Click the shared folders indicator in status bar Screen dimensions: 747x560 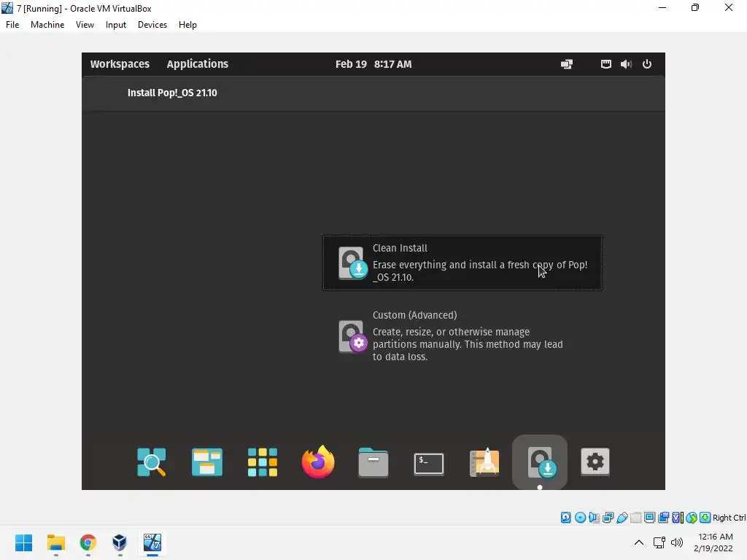635,518
